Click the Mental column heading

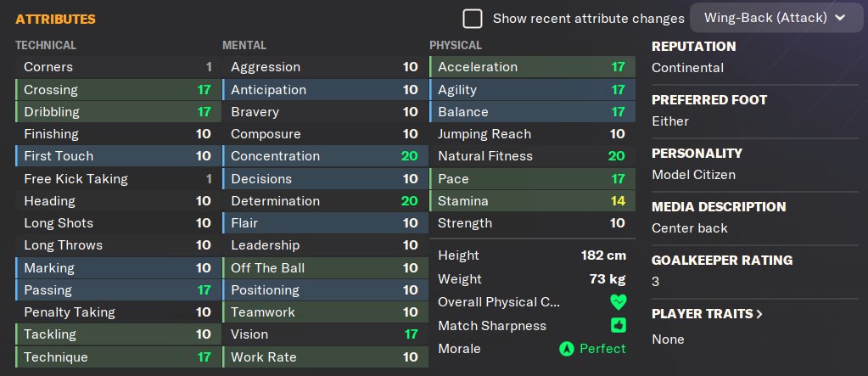[x=244, y=45]
